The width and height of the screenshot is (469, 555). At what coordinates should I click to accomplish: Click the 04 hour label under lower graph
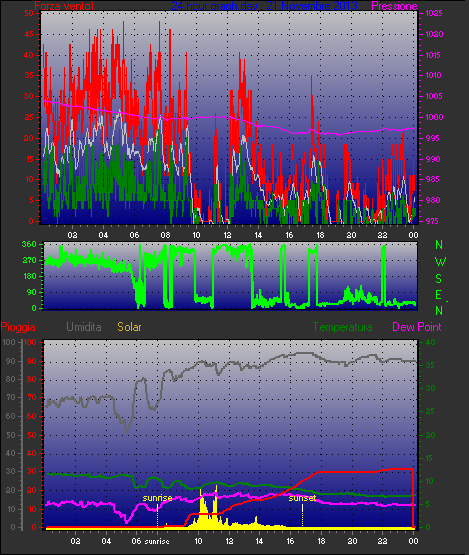[x=106, y=541]
